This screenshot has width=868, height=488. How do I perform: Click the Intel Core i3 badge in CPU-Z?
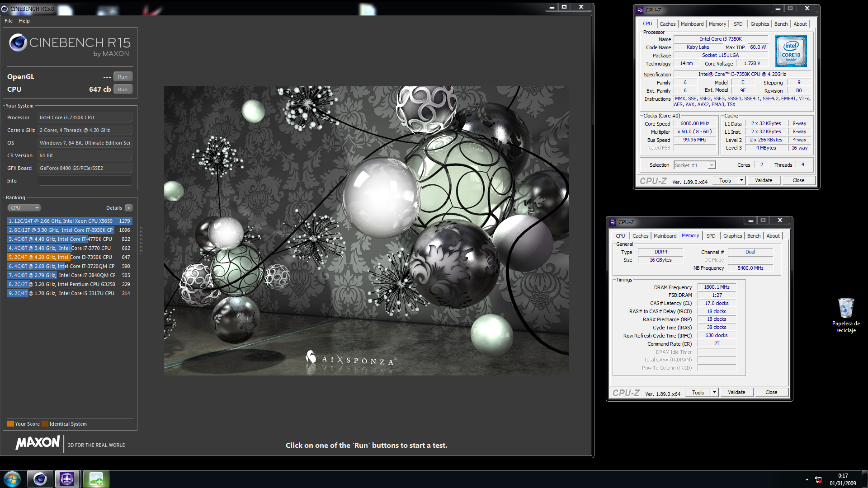point(791,52)
